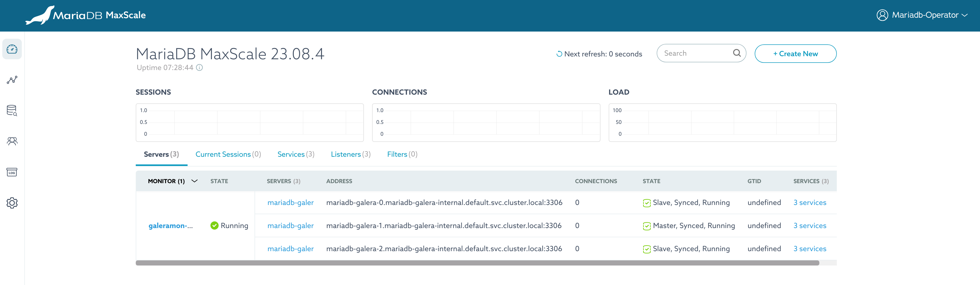Click the CONNECTIONS column header
Screen dimensions: 980x285
tap(596, 181)
